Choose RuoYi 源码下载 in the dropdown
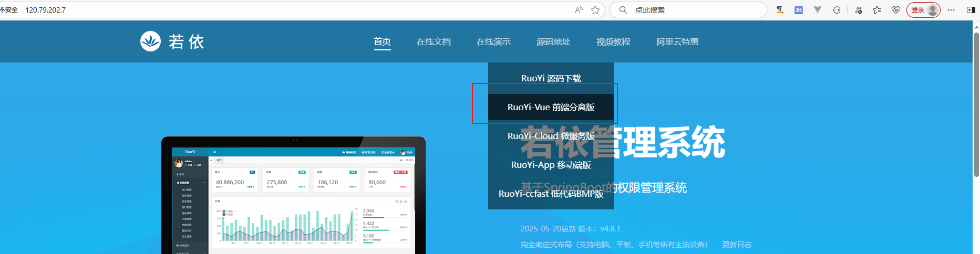This screenshot has height=254, width=980. [x=551, y=78]
